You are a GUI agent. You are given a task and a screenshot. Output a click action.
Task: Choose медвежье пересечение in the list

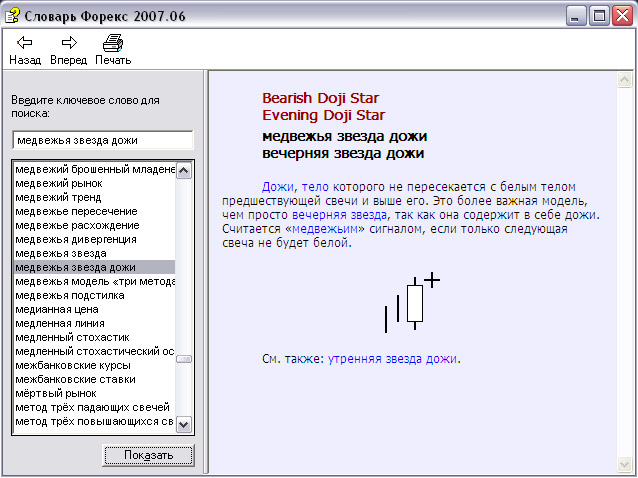[x=95, y=212]
